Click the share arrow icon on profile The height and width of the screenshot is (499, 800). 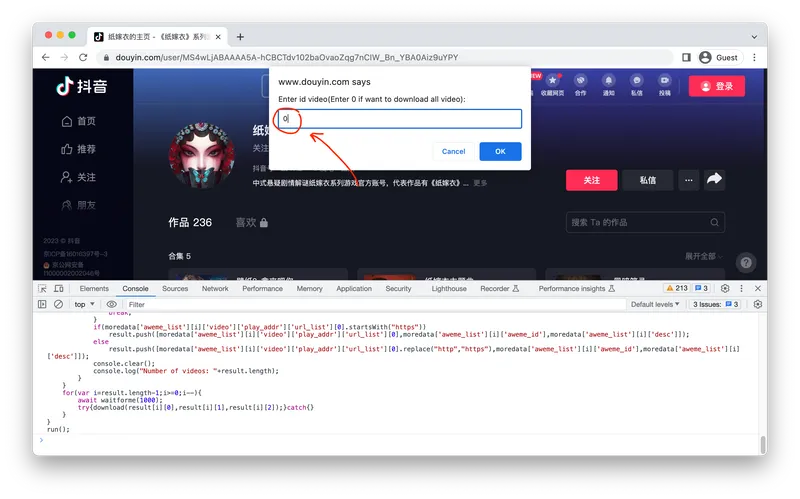coord(714,180)
